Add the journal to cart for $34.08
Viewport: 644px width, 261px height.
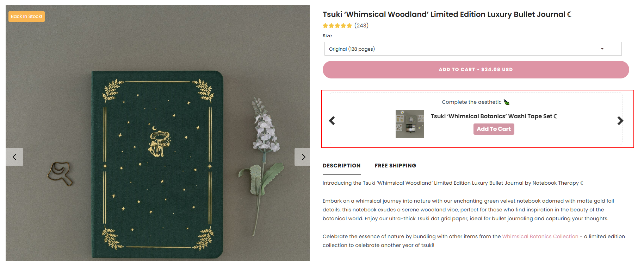coord(475,69)
